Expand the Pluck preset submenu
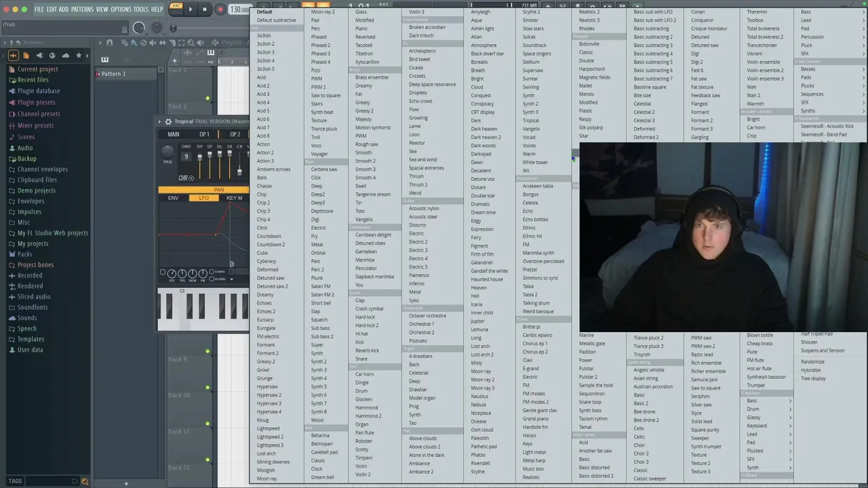This screenshot has width=868, height=488. 832,45
